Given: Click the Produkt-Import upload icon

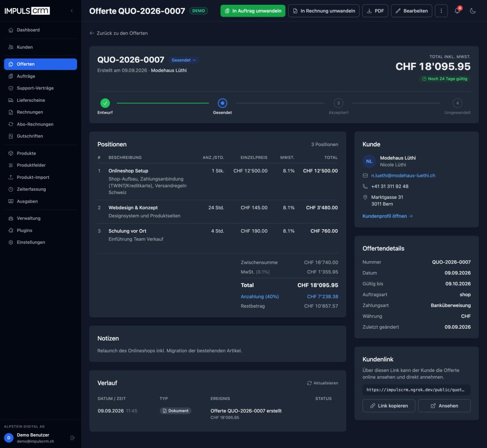Looking at the screenshot, I should tap(11, 177).
